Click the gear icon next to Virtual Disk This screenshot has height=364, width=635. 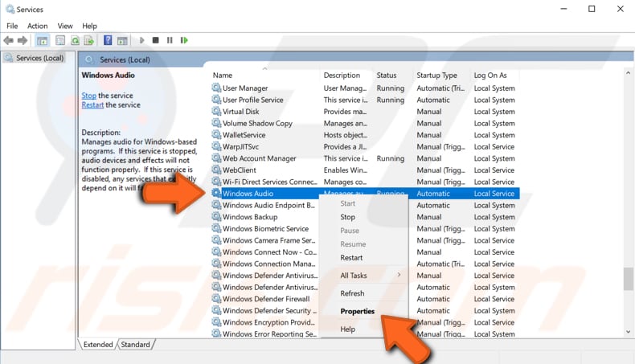[216, 111]
